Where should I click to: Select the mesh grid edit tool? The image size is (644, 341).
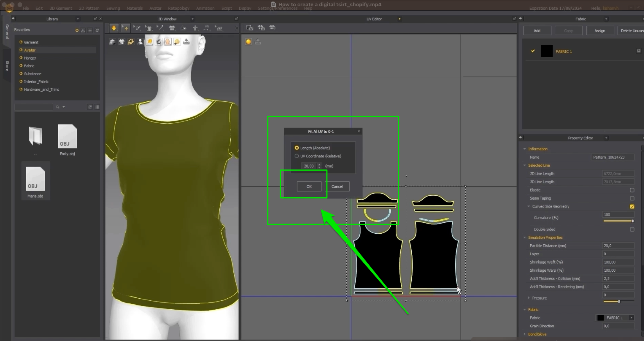[219, 28]
